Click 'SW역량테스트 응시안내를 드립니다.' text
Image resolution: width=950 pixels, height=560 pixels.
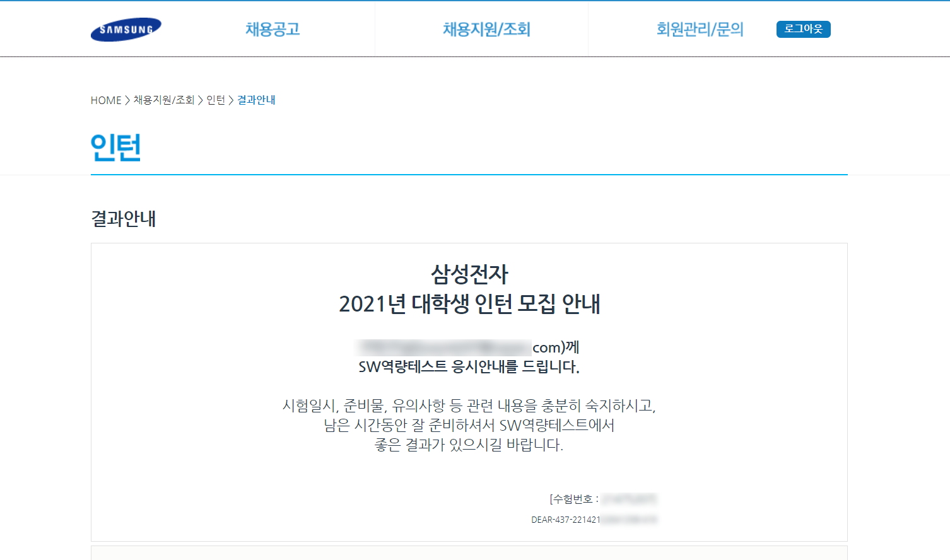click(x=469, y=366)
